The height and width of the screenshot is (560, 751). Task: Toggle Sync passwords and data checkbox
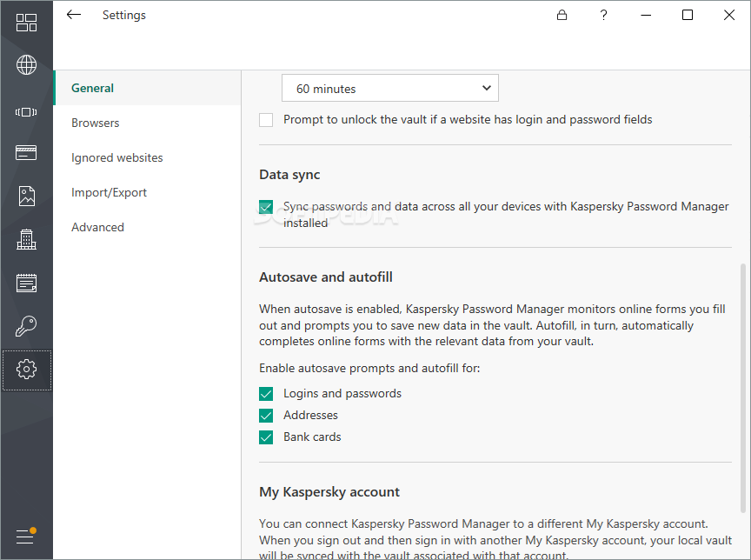point(266,207)
